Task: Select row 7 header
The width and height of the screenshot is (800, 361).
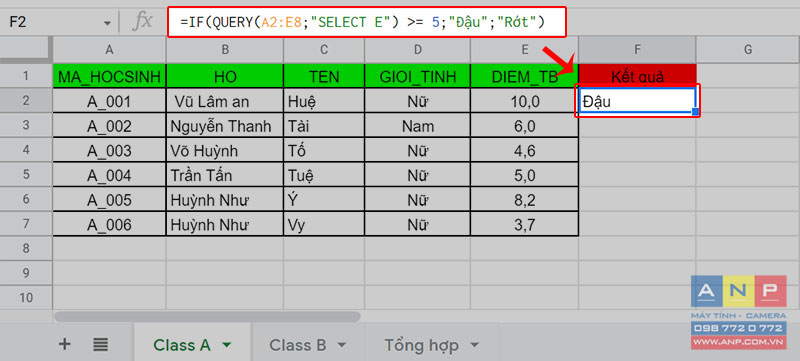Action: point(26,223)
